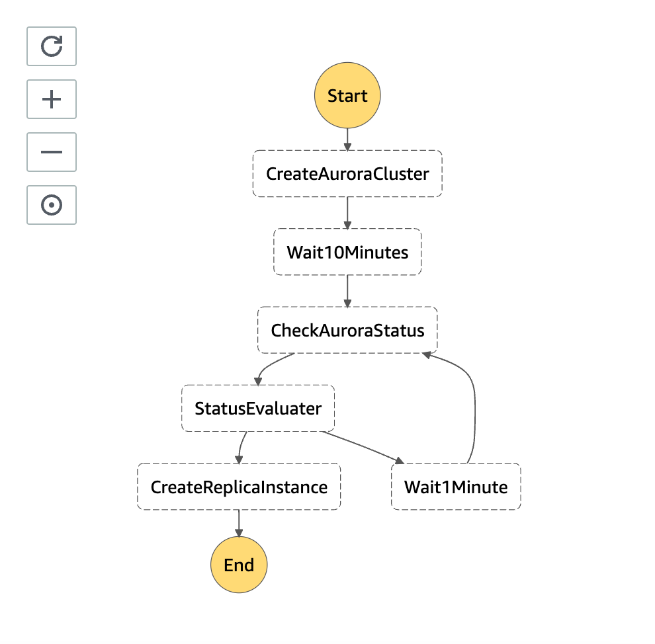Viewport: 655px width, 644px height.
Task: Click the center graph icon
Action: [52, 205]
